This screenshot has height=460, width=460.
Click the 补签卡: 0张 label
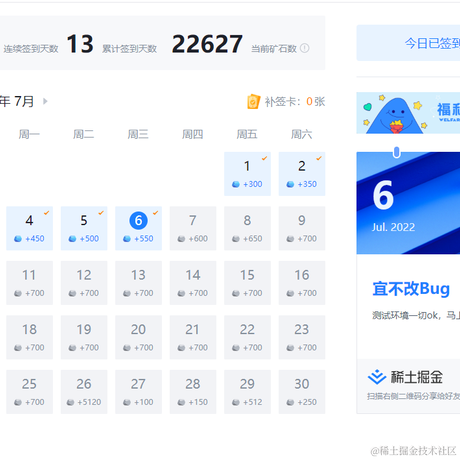point(295,102)
